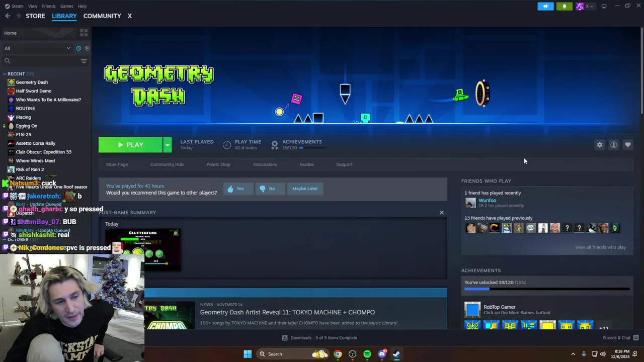Switch to the COMMUNITY tab

[102, 16]
